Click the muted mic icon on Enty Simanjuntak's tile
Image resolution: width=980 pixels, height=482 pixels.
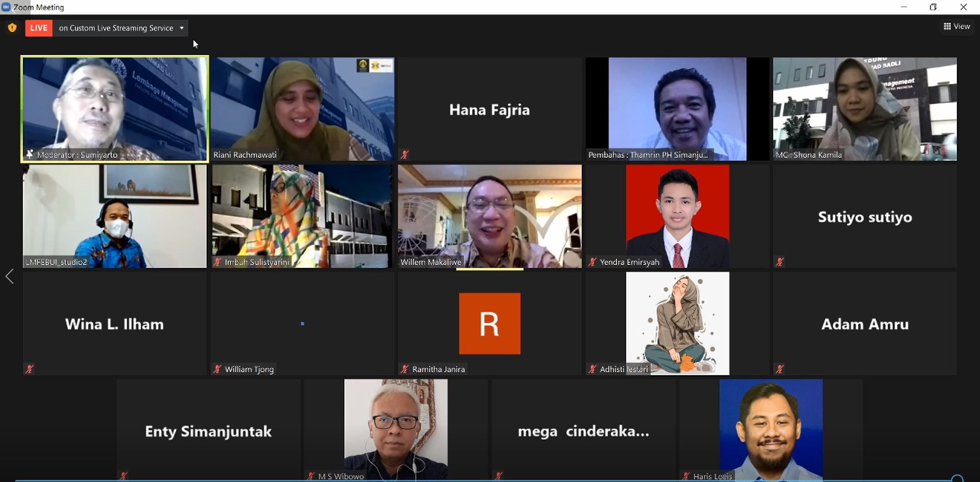point(124,475)
